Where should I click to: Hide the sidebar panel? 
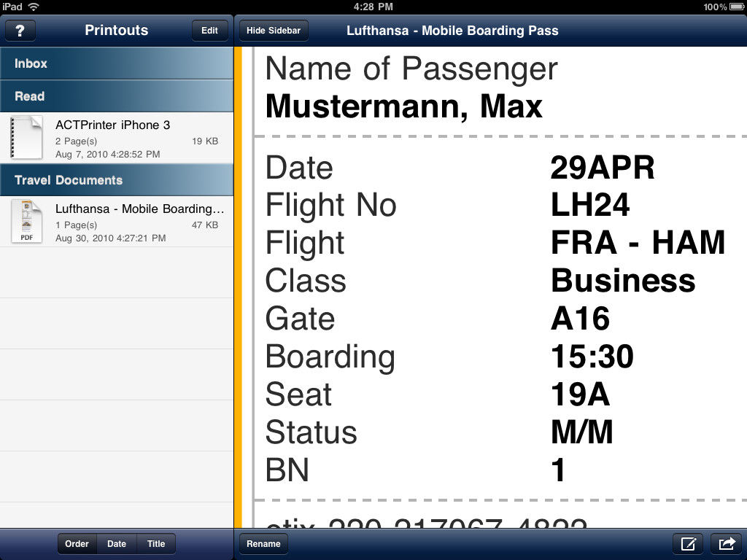coord(274,31)
